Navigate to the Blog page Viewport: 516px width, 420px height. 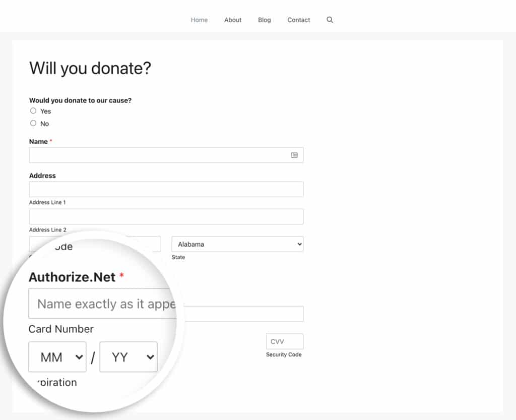point(264,20)
